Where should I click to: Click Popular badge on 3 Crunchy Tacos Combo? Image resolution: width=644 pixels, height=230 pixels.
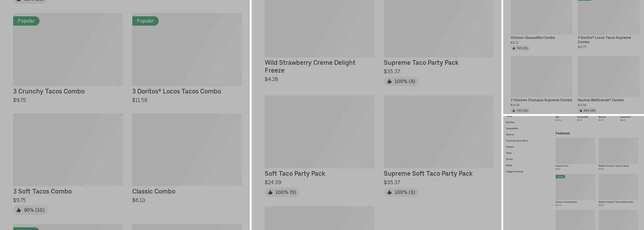pos(26,21)
